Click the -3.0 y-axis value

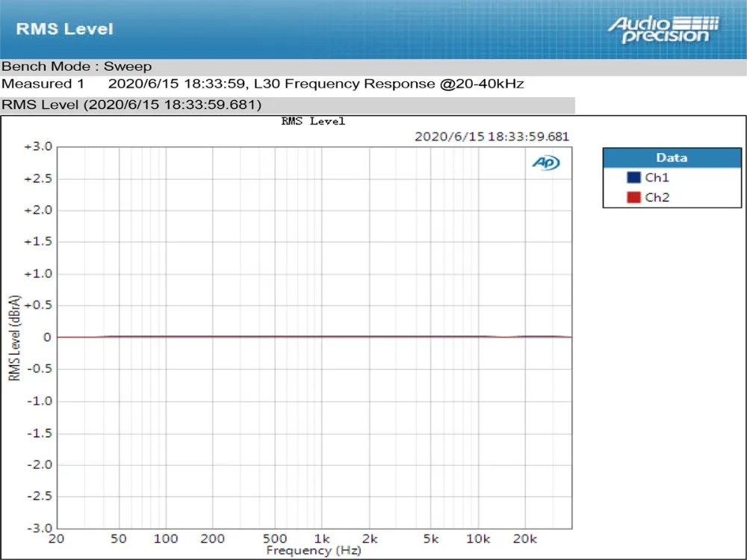40,528
